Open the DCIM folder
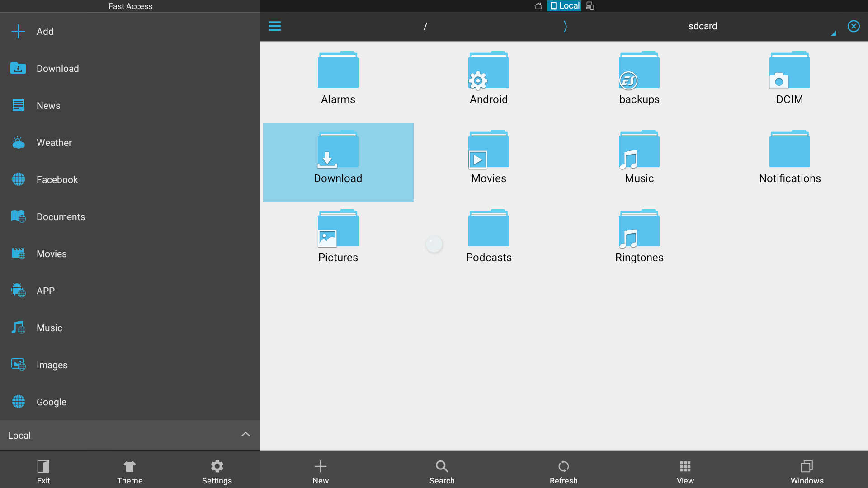868x488 pixels. click(790, 77)
